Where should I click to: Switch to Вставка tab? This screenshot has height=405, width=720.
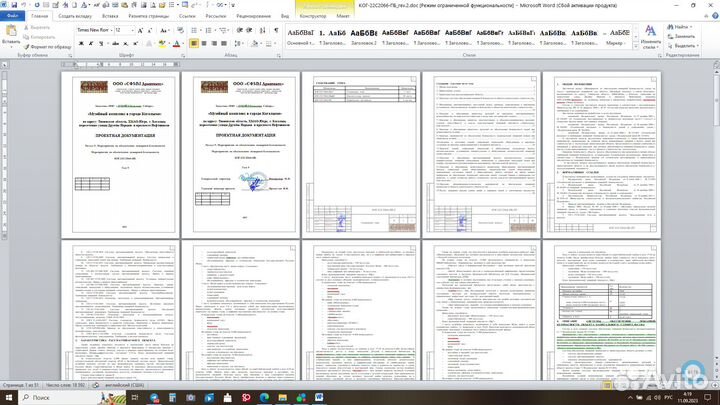coord(110,16)
